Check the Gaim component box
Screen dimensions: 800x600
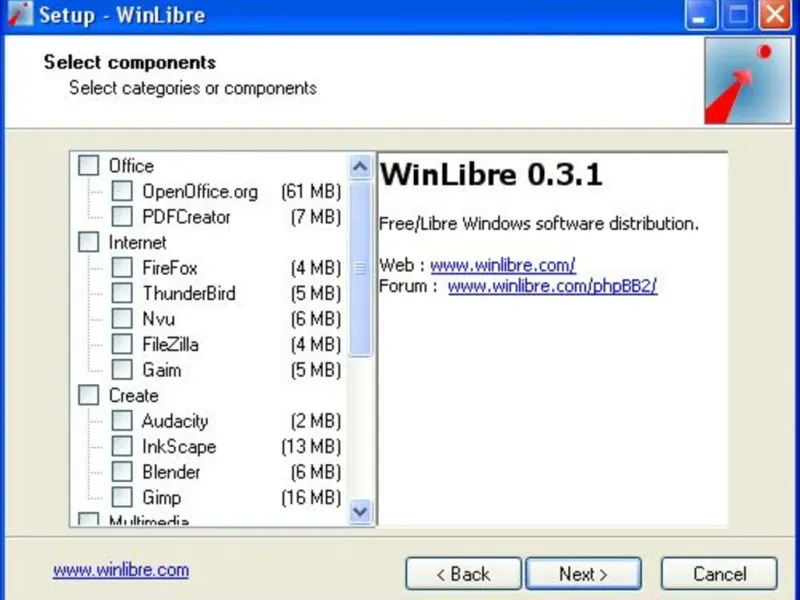pyautogui.click(x=122, y=369)
